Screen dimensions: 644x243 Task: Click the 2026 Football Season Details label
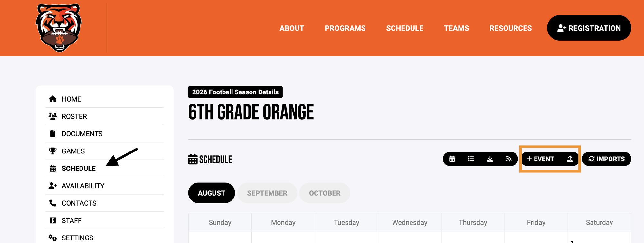(235, 92)
